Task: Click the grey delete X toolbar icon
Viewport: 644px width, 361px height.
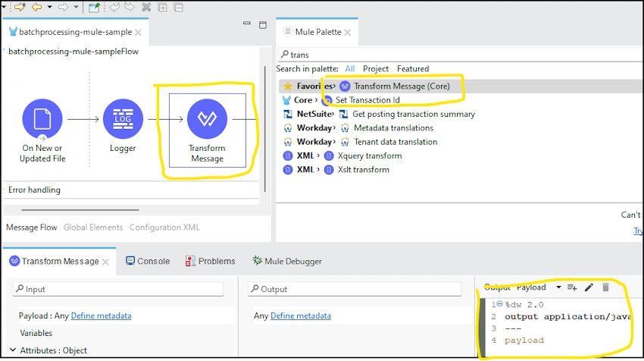Action: [x=146, y=7]
